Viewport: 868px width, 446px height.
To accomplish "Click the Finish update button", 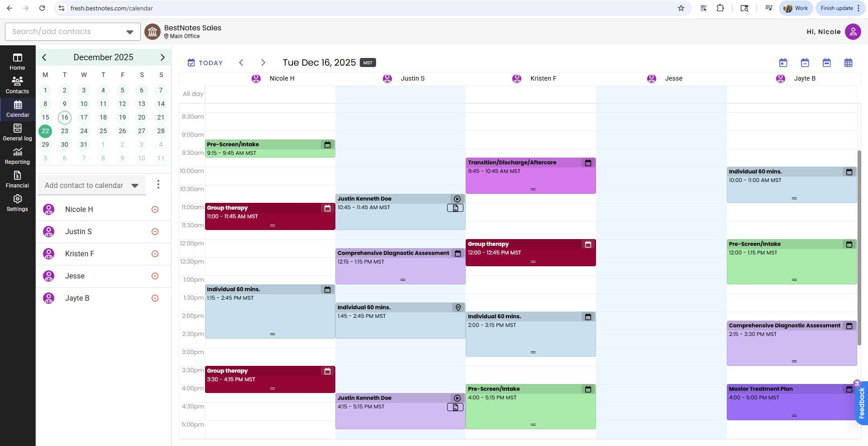I will [836, 8].
